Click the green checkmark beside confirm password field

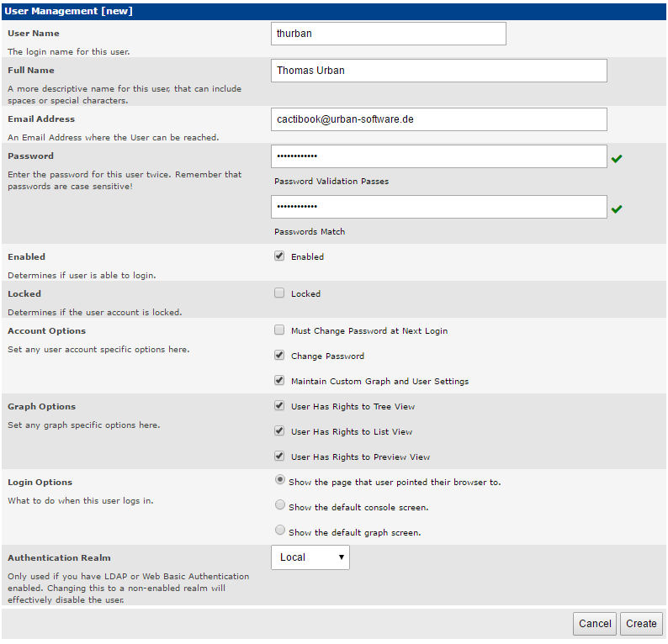(617, 209)
